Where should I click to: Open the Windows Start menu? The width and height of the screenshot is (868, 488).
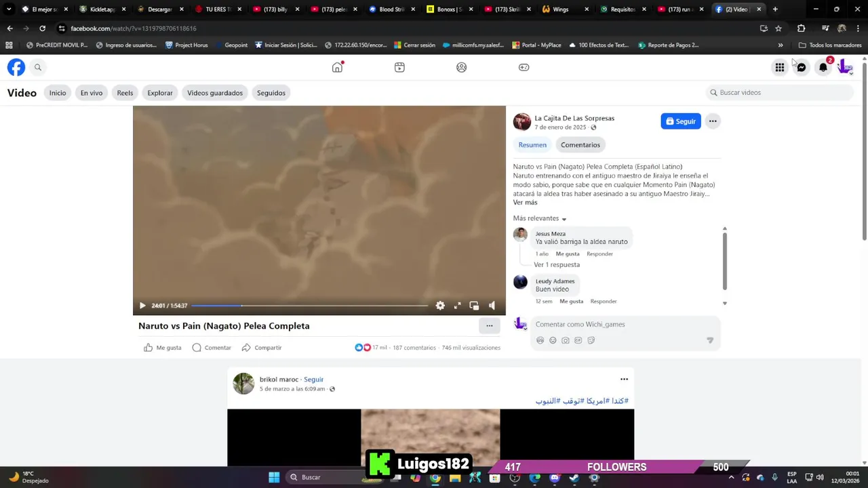click(x=274, y=477)
